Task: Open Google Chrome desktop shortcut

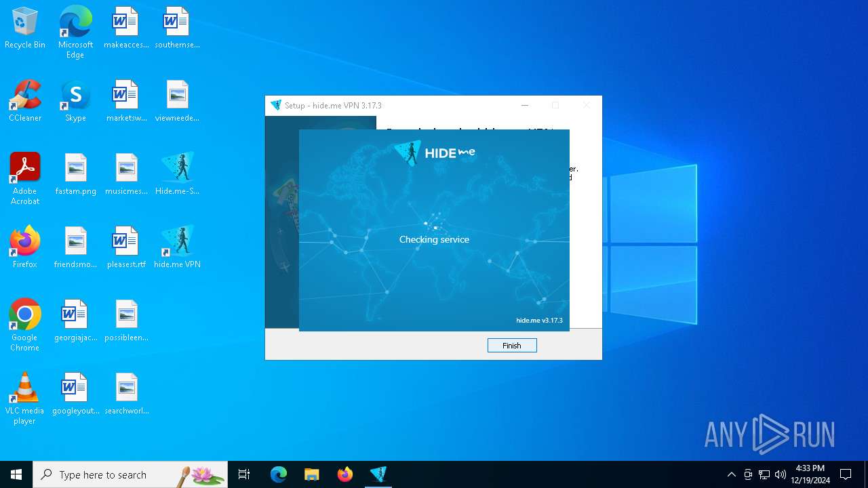Action: [x=25, y=325]
